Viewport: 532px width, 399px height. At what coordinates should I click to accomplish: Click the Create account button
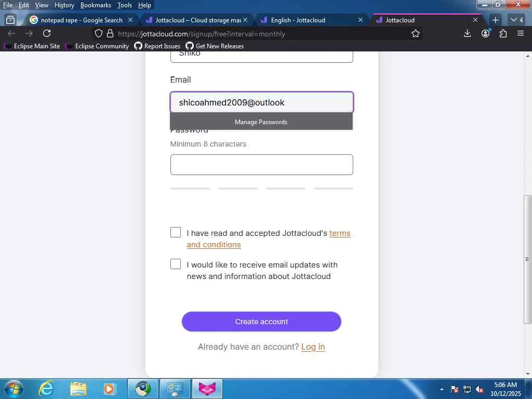(261, 321)
